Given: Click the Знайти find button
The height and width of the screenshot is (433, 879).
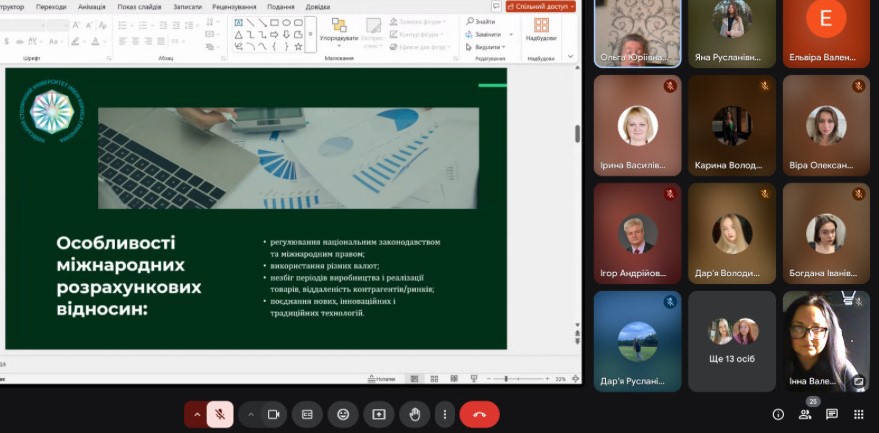Looking at the screenshot, I should click(484, 22).
